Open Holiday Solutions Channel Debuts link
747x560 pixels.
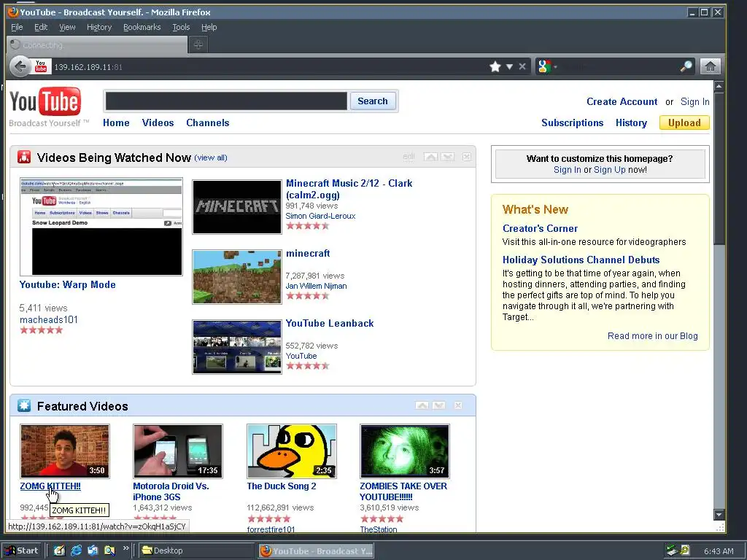[x=581, y=260]
